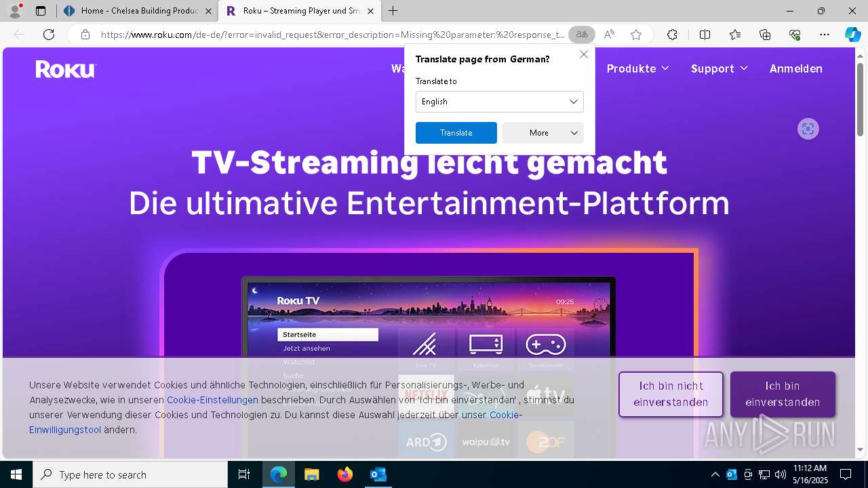Click Anmelden to sign in
Viewport: 868px width, 488px height.
click(796, 68)
